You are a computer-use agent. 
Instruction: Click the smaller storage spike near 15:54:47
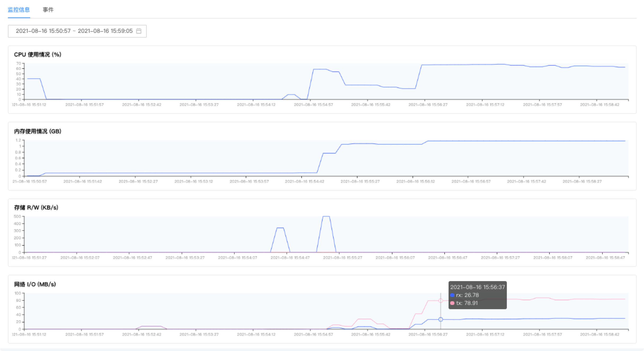[280, 228]
